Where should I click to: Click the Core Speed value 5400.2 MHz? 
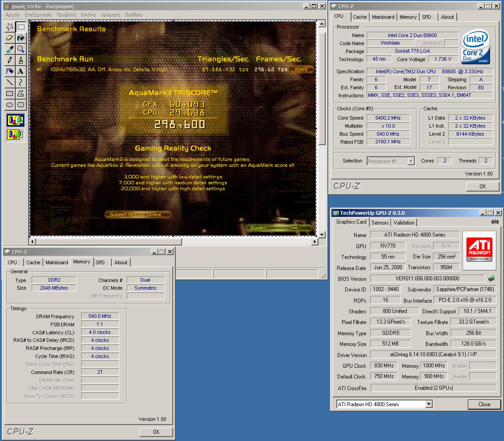(x=388, y=118)
